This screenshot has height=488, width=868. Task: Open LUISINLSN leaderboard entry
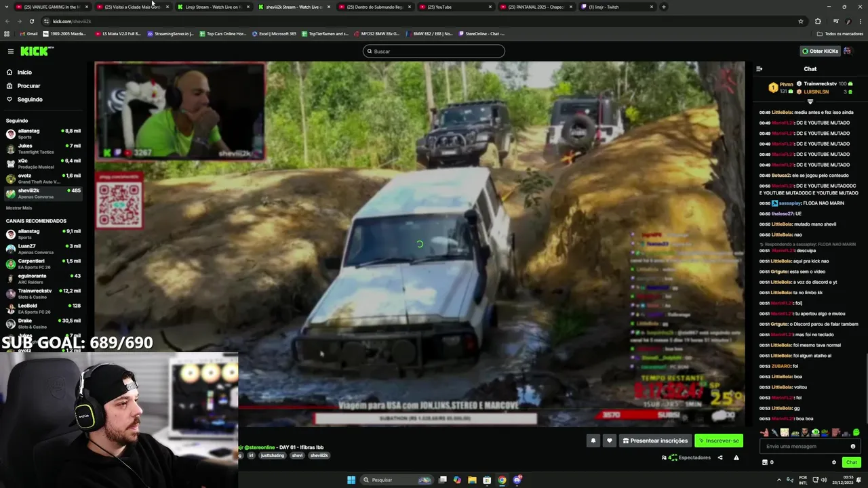point(824,91)
